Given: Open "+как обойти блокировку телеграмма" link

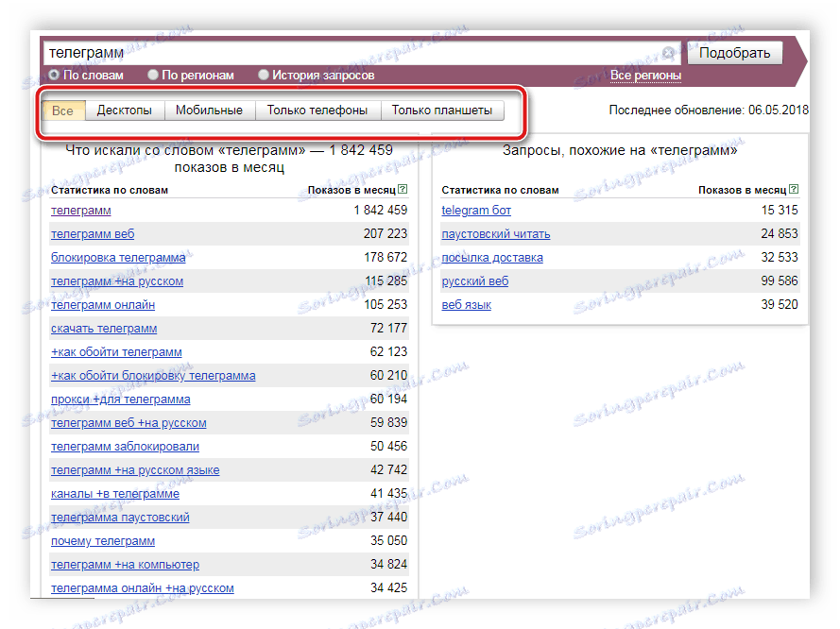Looking at the screenshot, I should pos(153,375).
